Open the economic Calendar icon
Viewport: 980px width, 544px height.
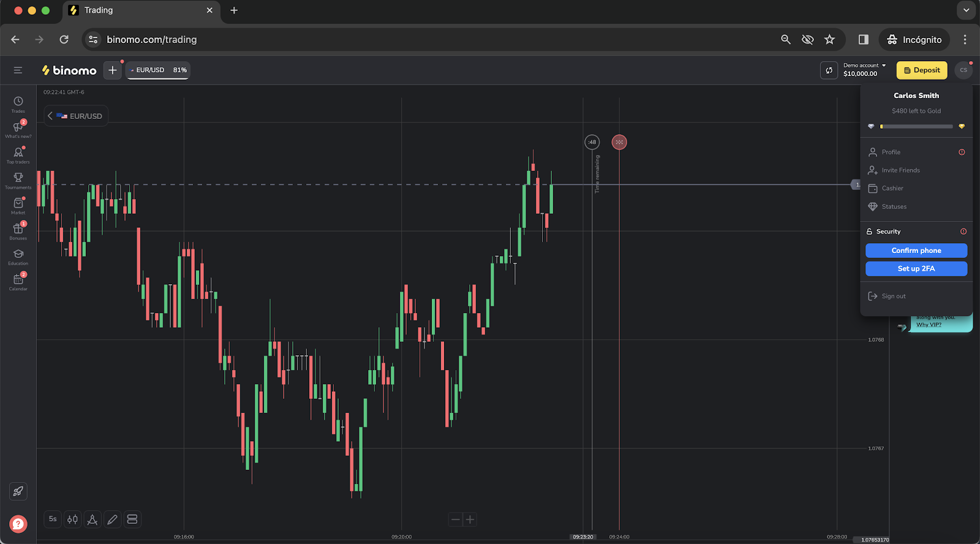[x=18, y=281]
